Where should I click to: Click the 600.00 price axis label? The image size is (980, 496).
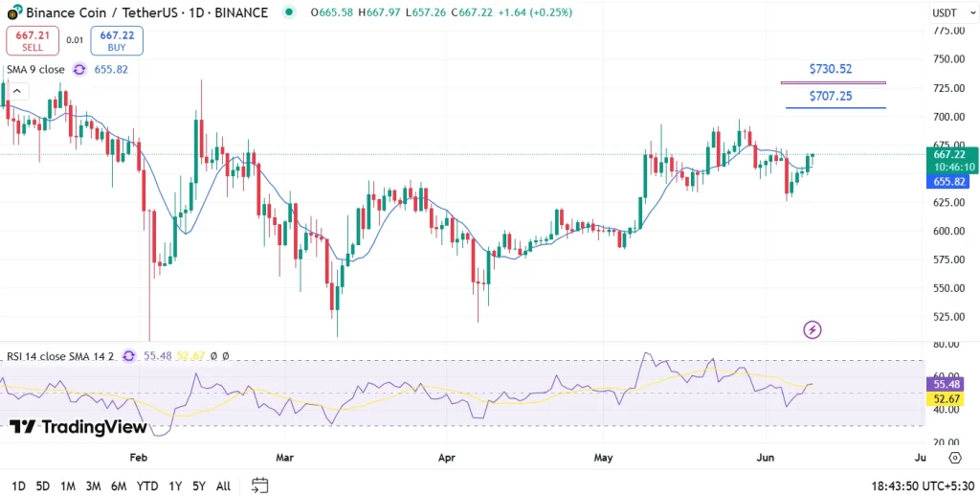coord(949,231)
